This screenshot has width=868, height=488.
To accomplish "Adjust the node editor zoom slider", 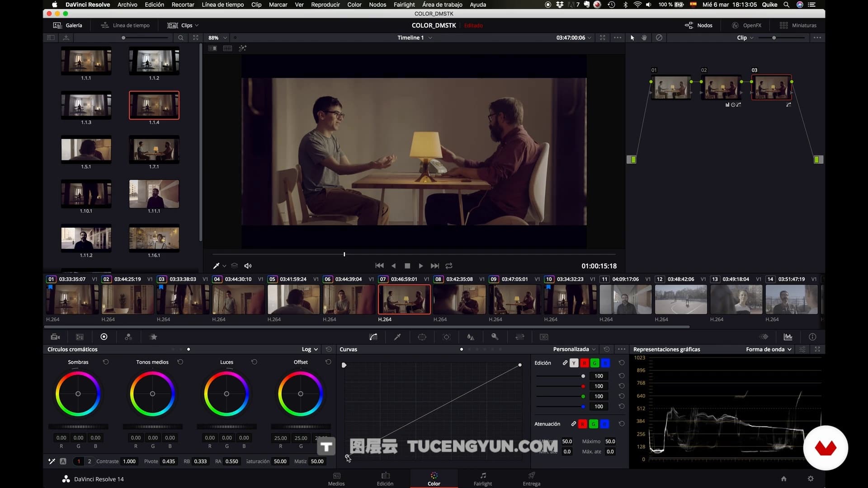I will [782, 38].
